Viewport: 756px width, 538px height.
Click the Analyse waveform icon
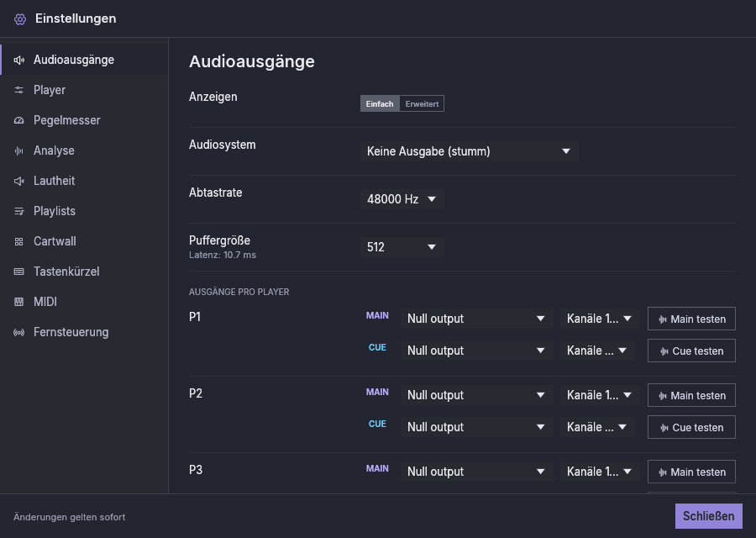[18, 150]
